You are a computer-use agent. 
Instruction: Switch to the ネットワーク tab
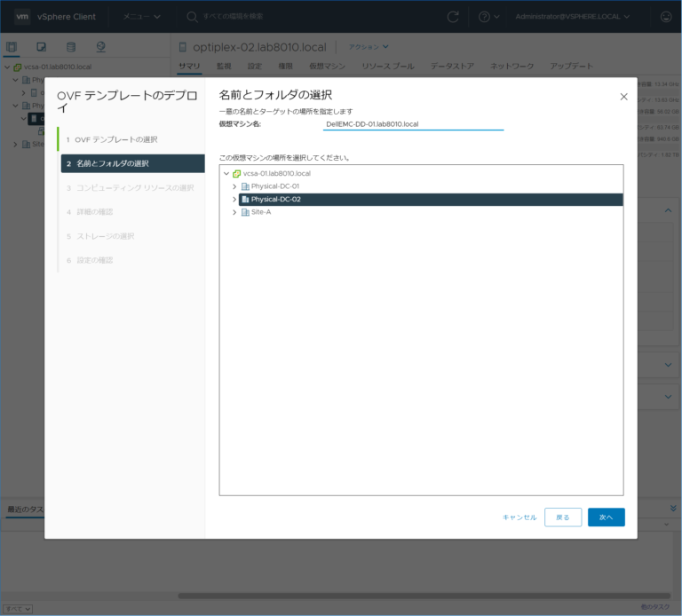pos(511,66)
